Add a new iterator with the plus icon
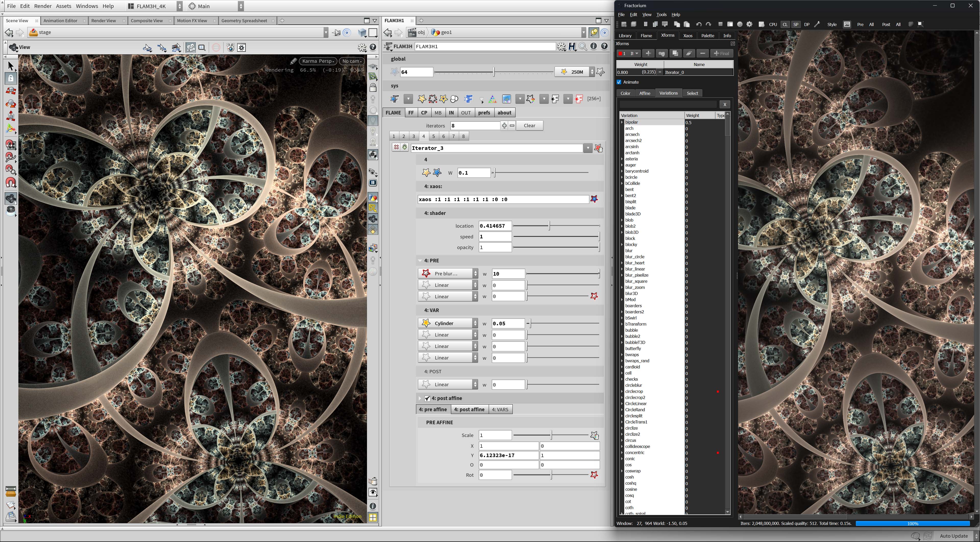980x542 pixels. tap(648, 53)
